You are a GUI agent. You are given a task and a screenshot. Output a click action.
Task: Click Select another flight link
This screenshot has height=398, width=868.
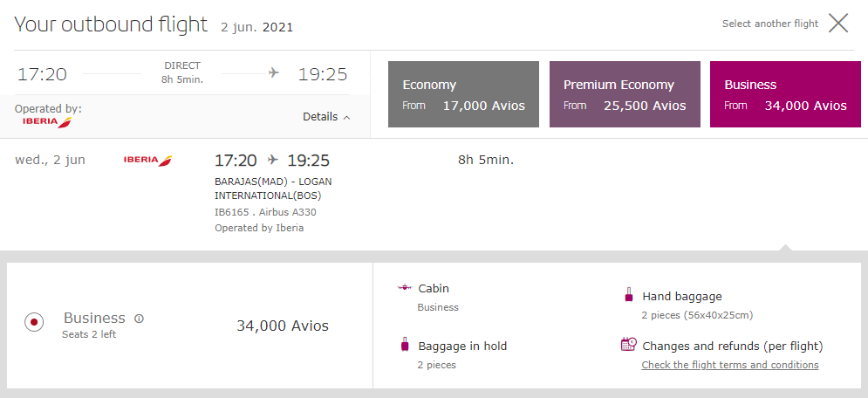(x=770, y=24)
